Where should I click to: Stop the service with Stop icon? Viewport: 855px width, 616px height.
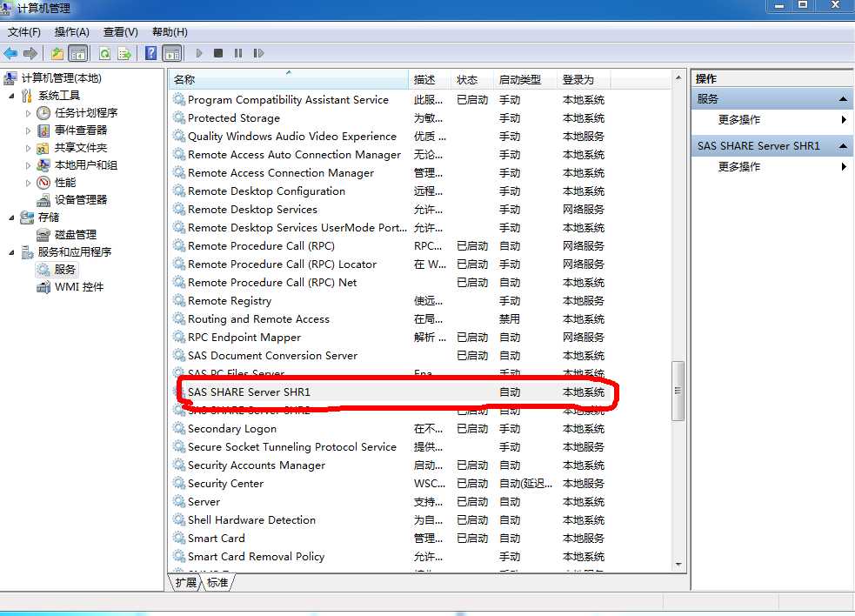pos(218,53)
